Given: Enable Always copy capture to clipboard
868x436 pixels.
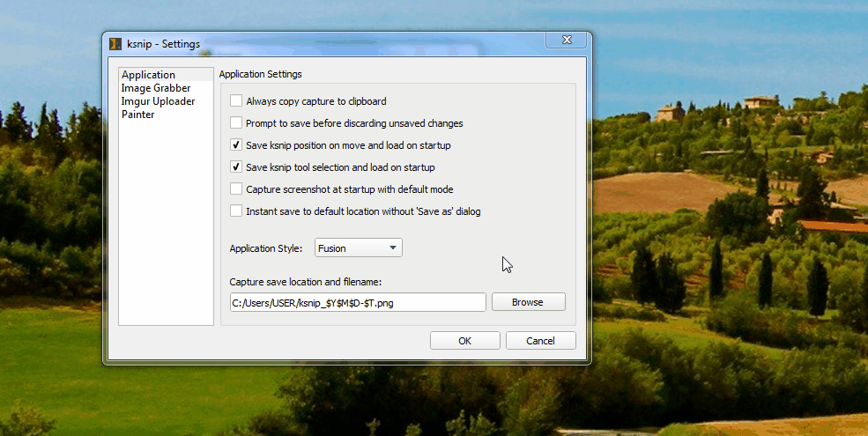Looking at the screenshot, I should click(236, 100).
